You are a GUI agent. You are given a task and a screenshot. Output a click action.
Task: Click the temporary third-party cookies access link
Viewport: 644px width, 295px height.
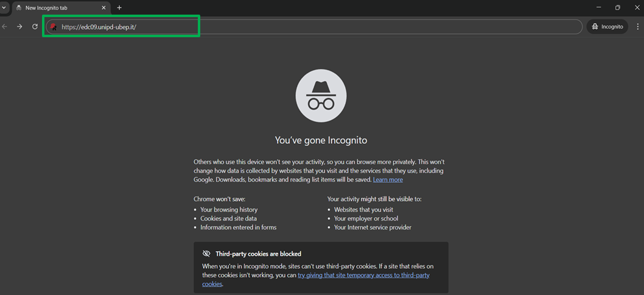coord(363,275)
